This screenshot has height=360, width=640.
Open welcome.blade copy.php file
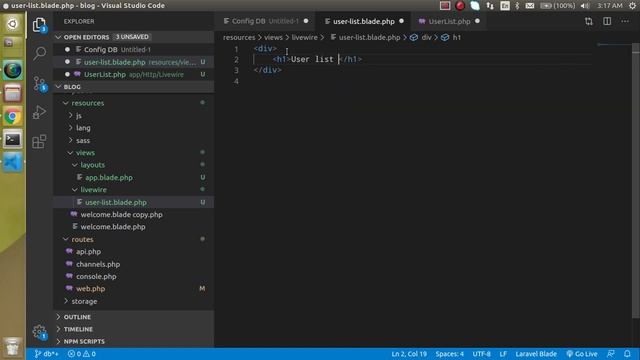133,215
